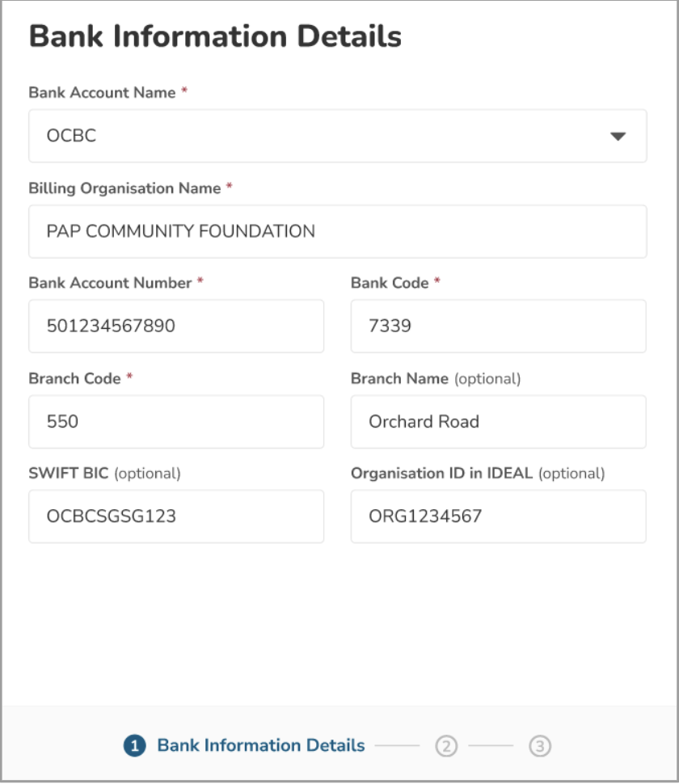Viewport: 679px width, 784px height.
Task: Select the Bank Information Details step label
Action: click(x=260, y=746)
